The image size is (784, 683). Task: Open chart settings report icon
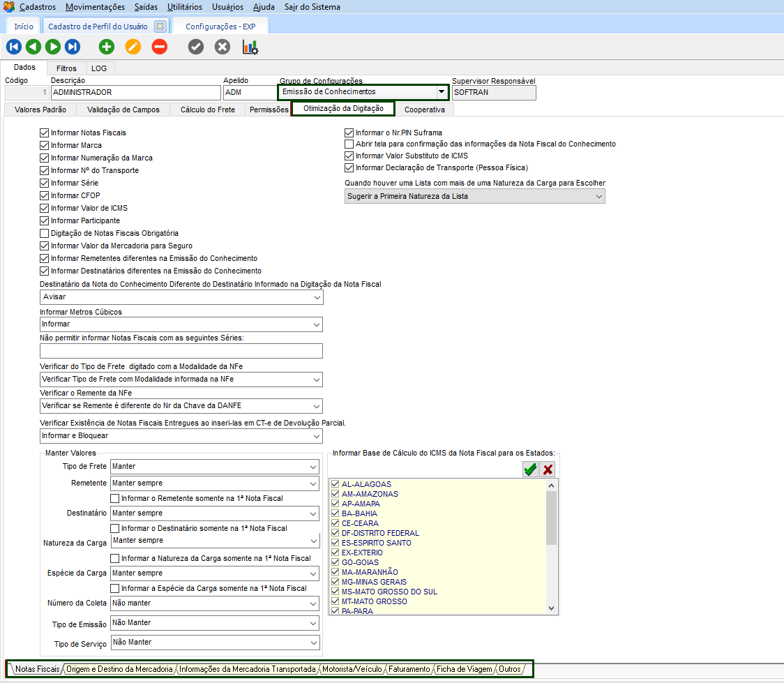tap(250, 47)
